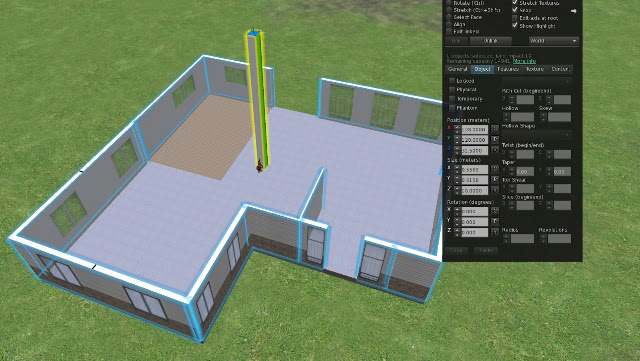Switch to the Object tab

(x=482, y=69)
